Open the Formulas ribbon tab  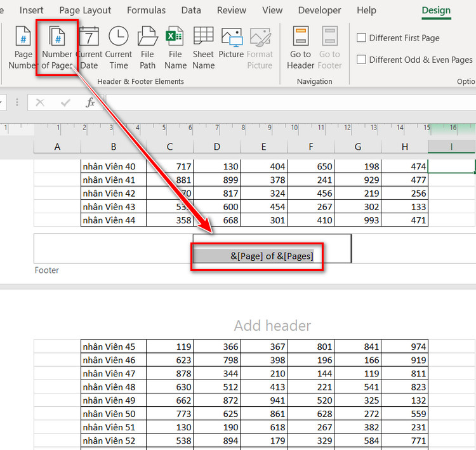point(146,10)
